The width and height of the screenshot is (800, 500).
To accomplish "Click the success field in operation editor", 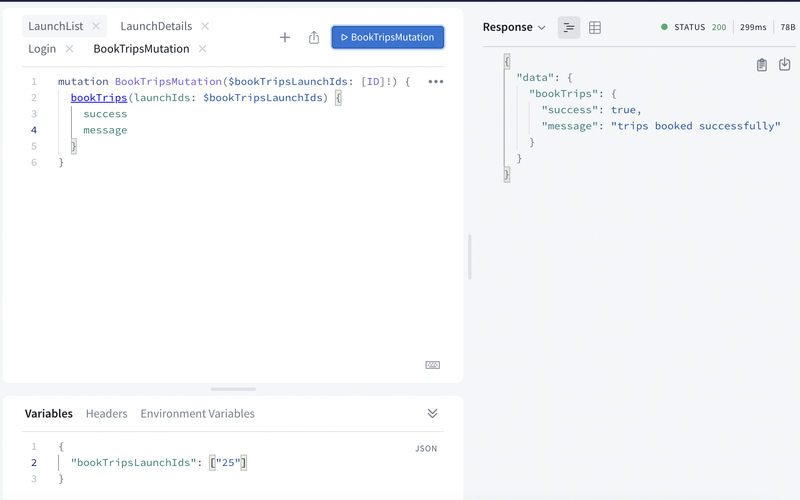I will click(x=105, y=114).
